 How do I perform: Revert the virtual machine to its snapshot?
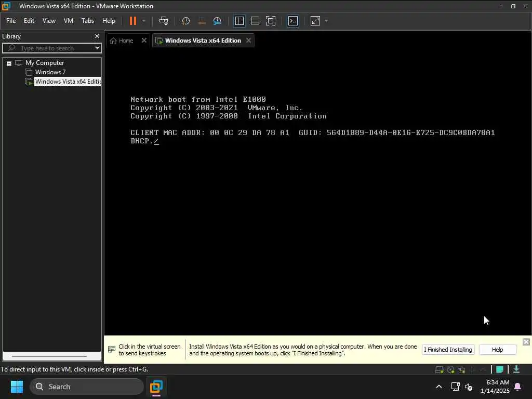click(x=202, y=21)
